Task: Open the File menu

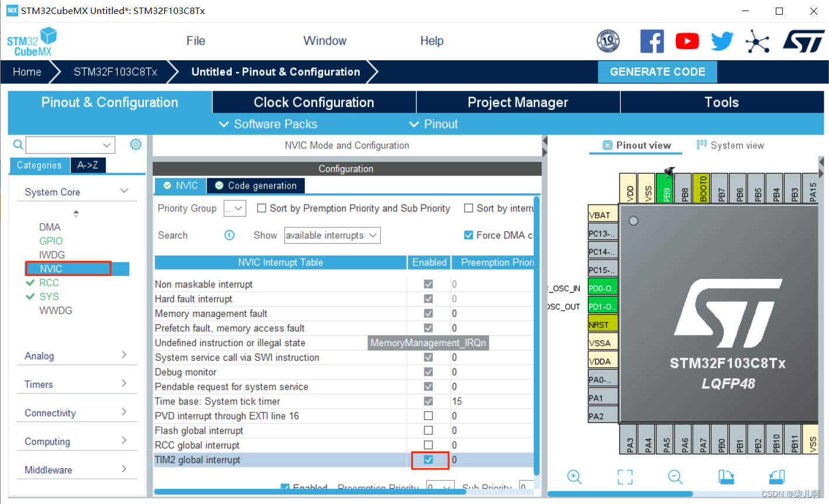Action: click(x=195, y=40)
